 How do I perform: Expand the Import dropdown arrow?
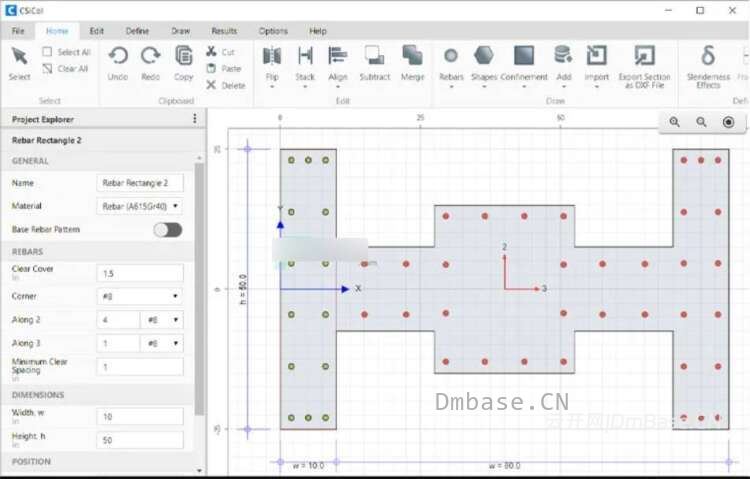point(596,87)
